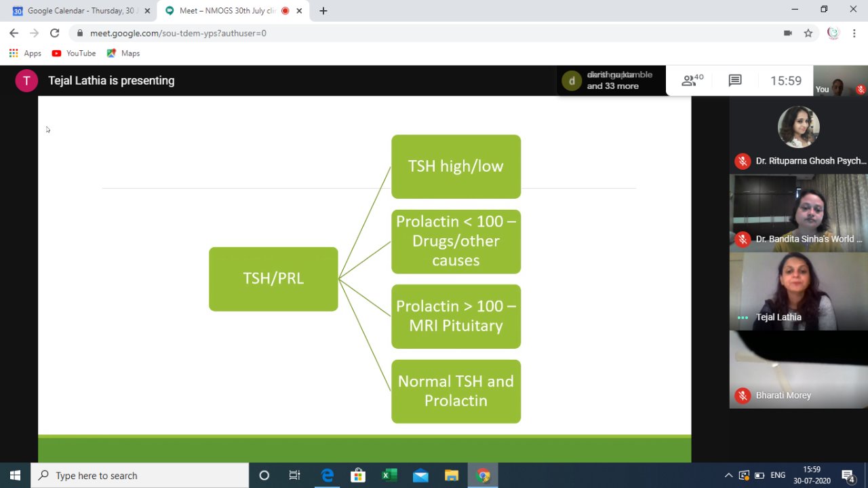This screenshot has width=868, height=488.
Task: Click the camera indicator in address bar
Action: (x=788, y=33)
